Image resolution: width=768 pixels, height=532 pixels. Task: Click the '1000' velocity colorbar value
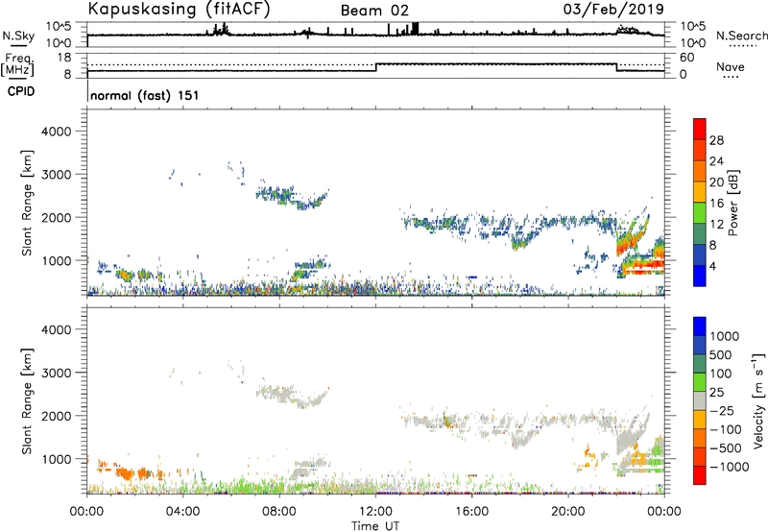pyautogui.click(x=725, y=336)
